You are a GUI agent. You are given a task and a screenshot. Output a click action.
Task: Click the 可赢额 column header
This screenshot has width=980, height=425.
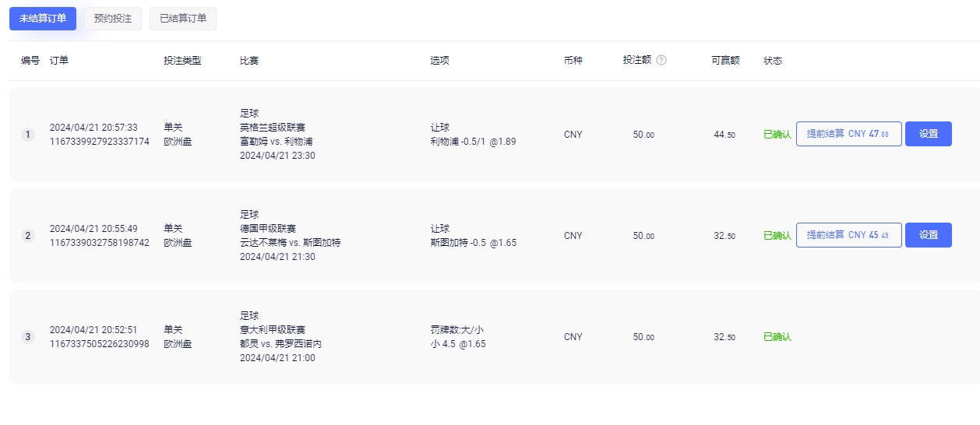725,61
